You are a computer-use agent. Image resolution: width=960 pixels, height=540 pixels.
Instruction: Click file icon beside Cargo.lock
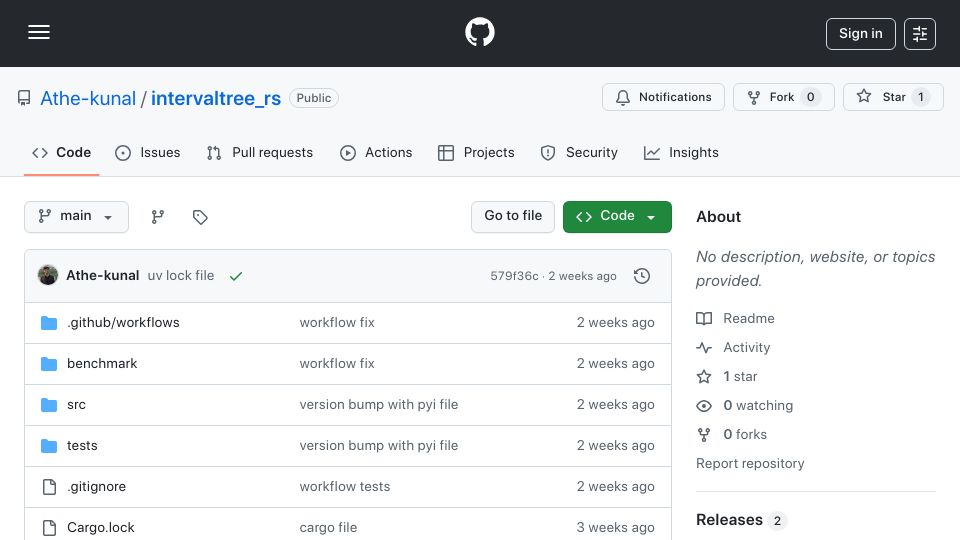49,528
